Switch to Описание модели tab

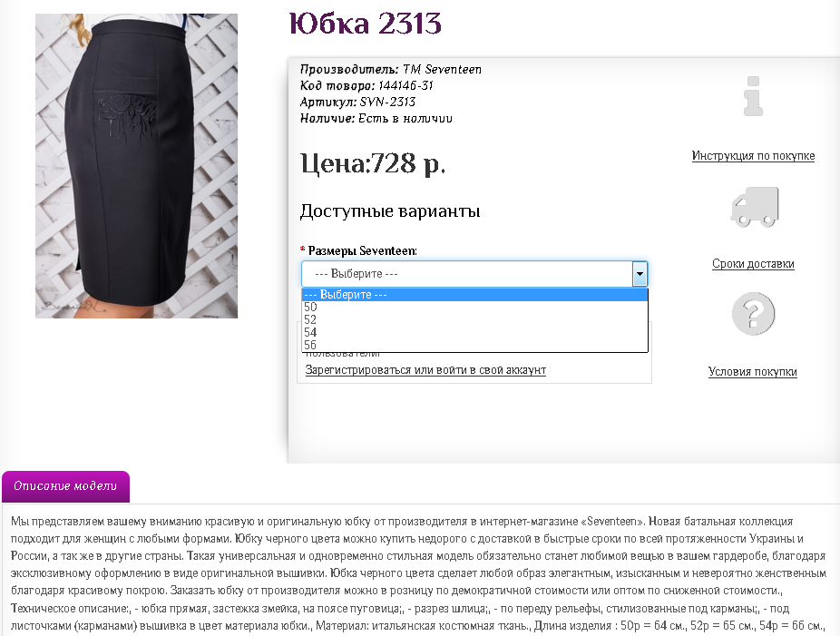click(65, 486)
